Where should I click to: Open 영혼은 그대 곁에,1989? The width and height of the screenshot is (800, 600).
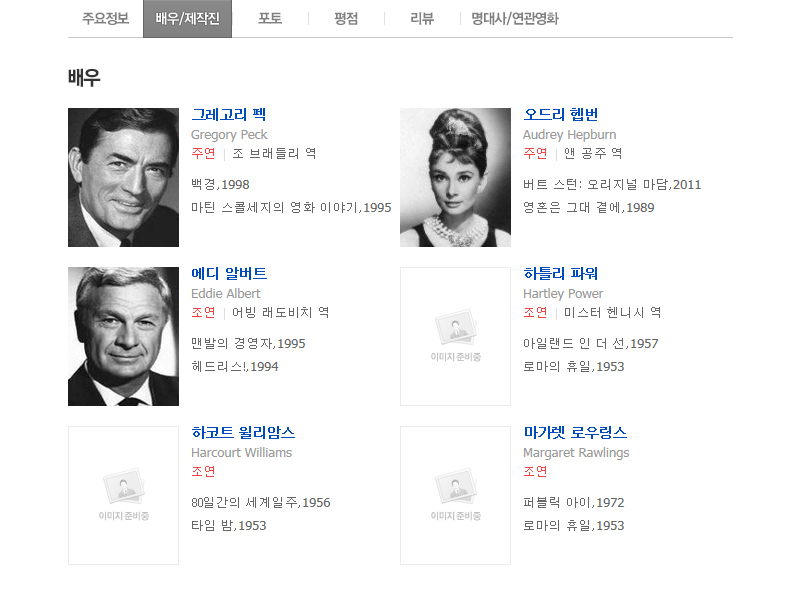(x=589, y=208)
